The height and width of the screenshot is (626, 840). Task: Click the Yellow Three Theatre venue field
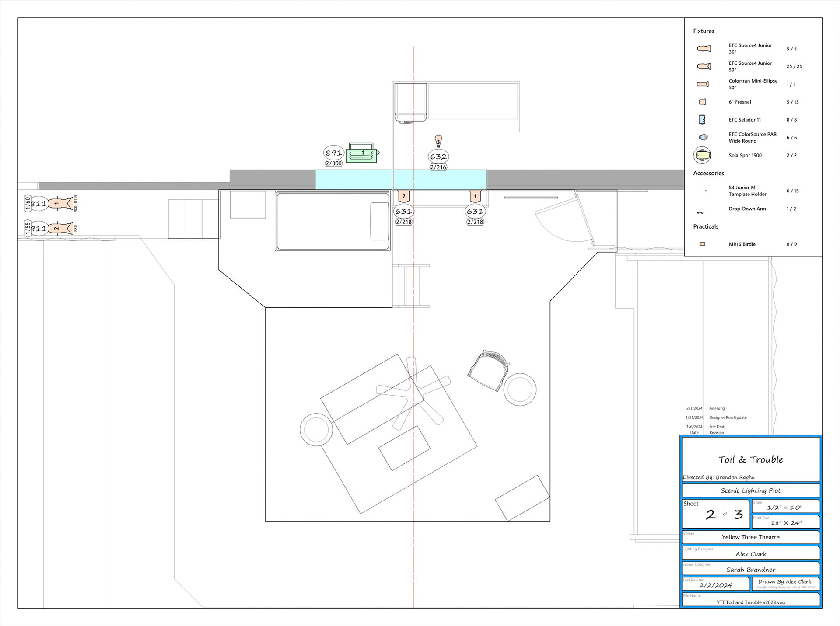coord(751,537)
